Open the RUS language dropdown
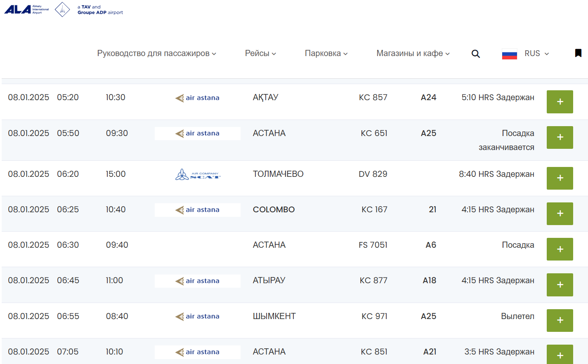Image resolution: width=588 pixels, height=364 pixels. tap(536, 54)
